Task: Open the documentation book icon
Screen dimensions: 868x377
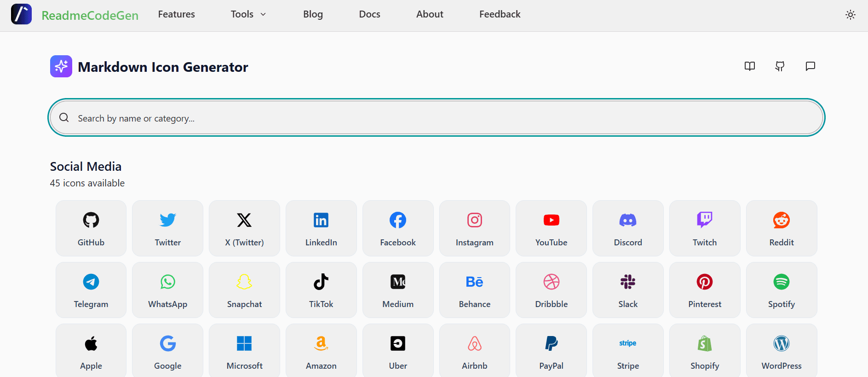Action: (x=749, y=66)
